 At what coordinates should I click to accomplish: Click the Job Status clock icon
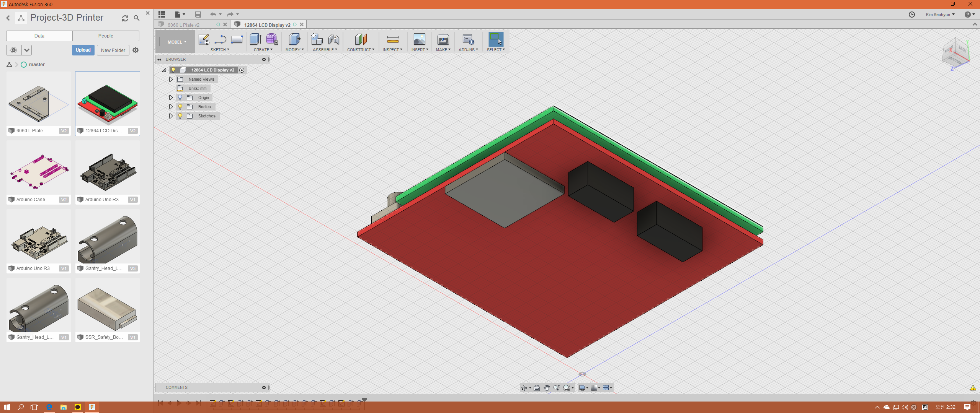pyautogui.click(x=912, y=15)
